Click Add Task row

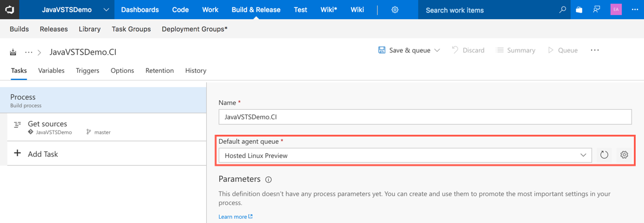(x=107, y=154)
